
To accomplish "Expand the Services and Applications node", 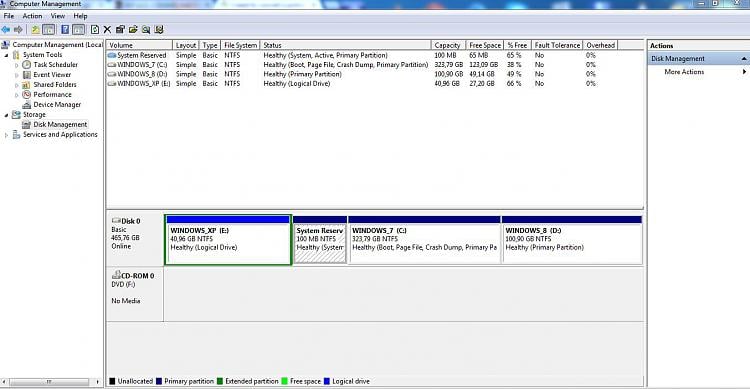I will (x=6, y=135).
